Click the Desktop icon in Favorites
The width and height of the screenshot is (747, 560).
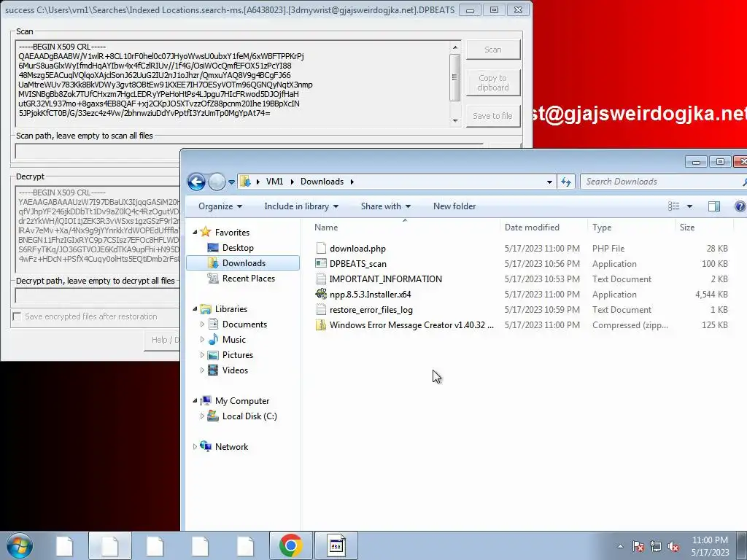(213, 248)
